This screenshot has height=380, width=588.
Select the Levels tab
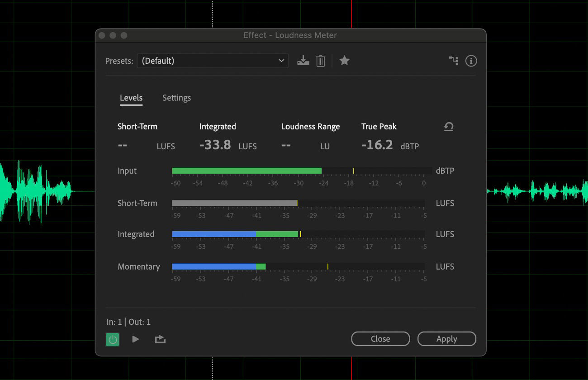coord(131,98)
